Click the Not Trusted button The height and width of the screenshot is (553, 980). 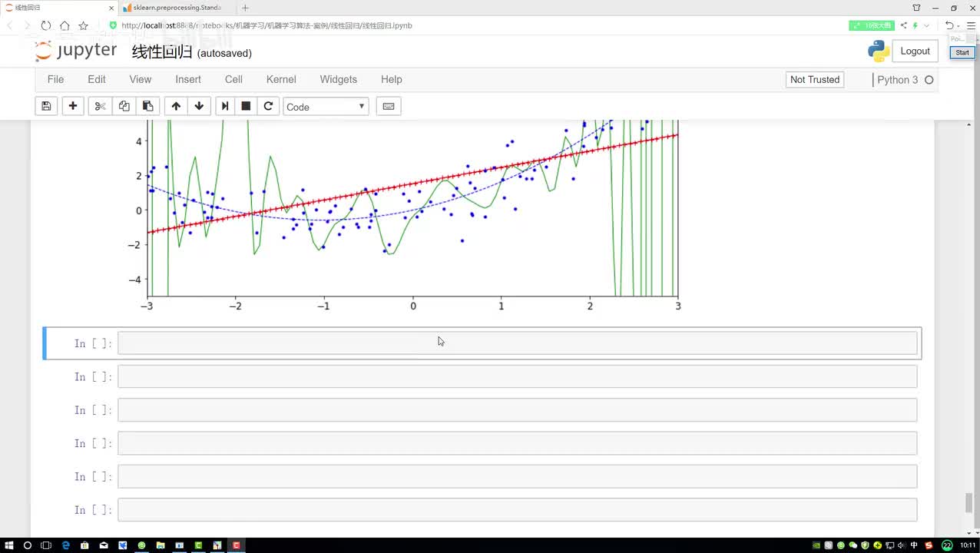click(815, 79)
